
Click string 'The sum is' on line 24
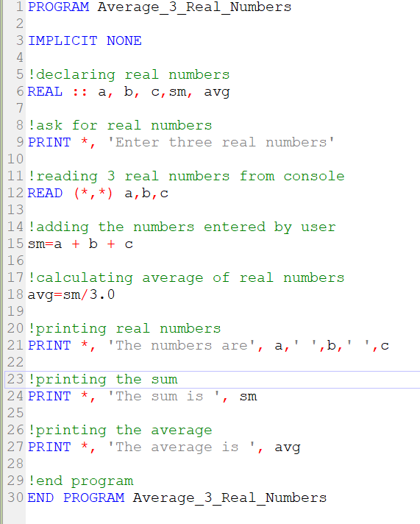click(163, 397)
